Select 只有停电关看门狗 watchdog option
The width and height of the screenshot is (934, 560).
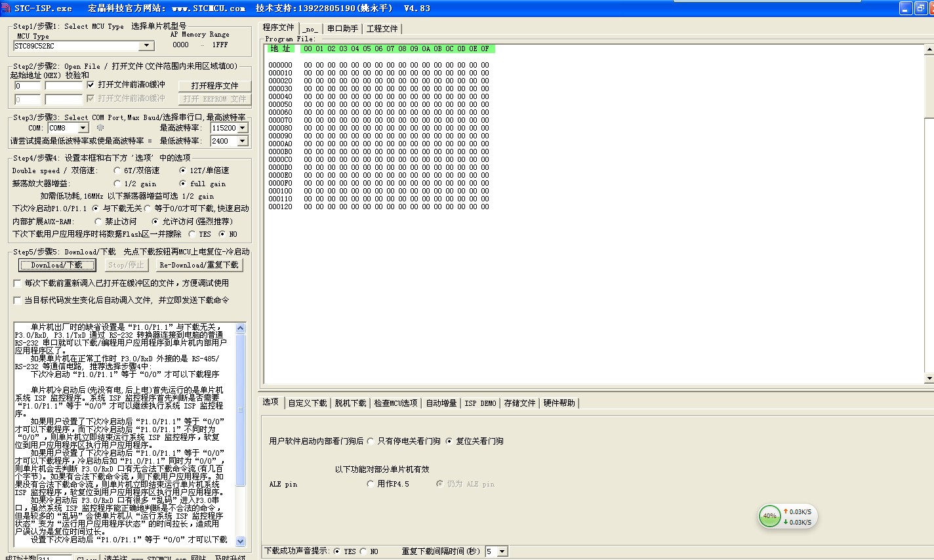(371, 441)
